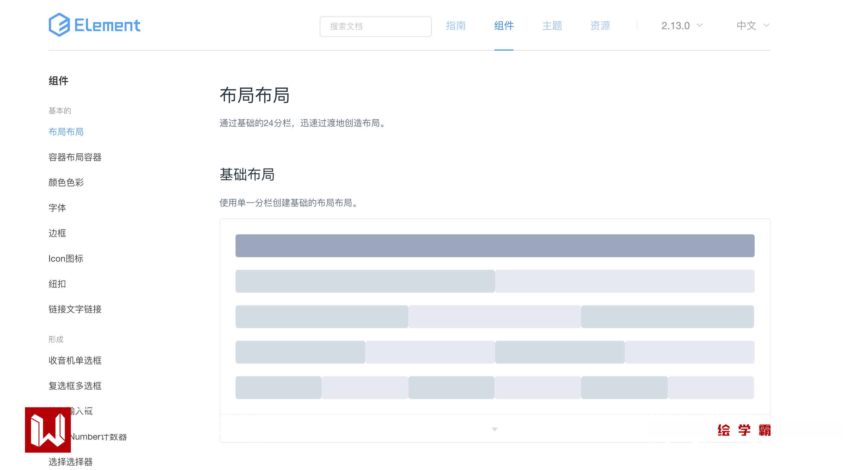Expand the code demo arrow
Image resolution: width=868 pixels, height=470 pixels.
point(494,429)
